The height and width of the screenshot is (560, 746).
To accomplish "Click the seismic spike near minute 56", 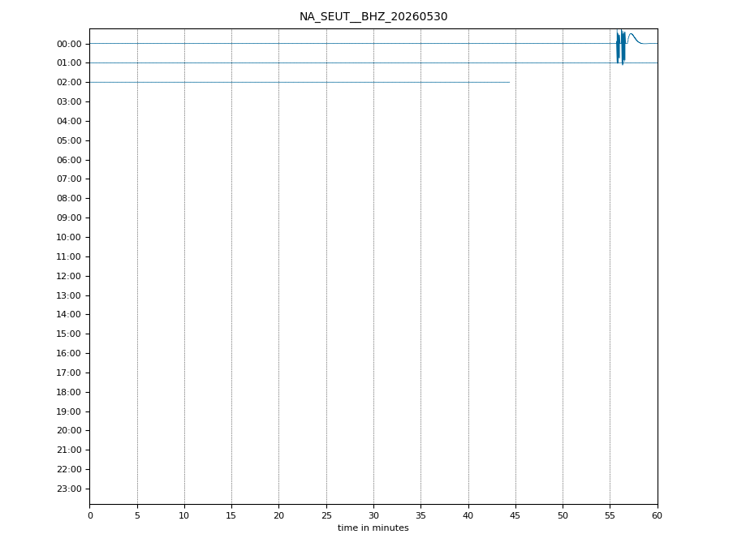I will coord(620,46).
